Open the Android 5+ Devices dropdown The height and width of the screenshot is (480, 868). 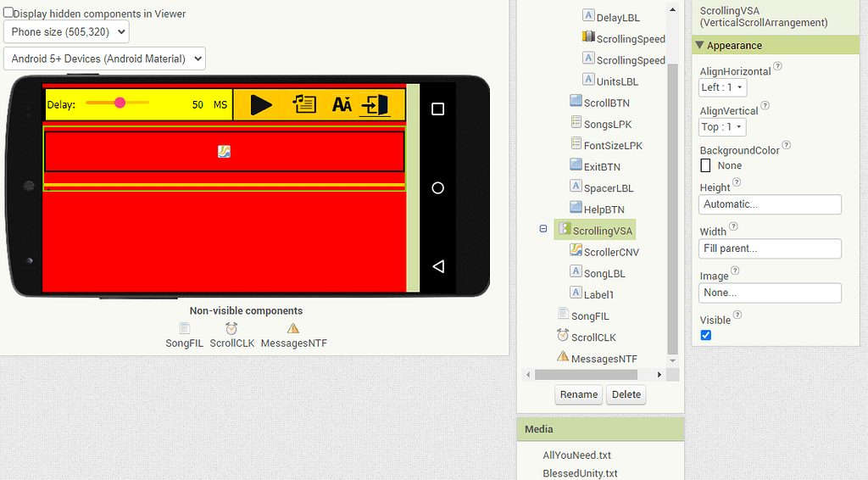pyautogui.click(x=104, y=59)
